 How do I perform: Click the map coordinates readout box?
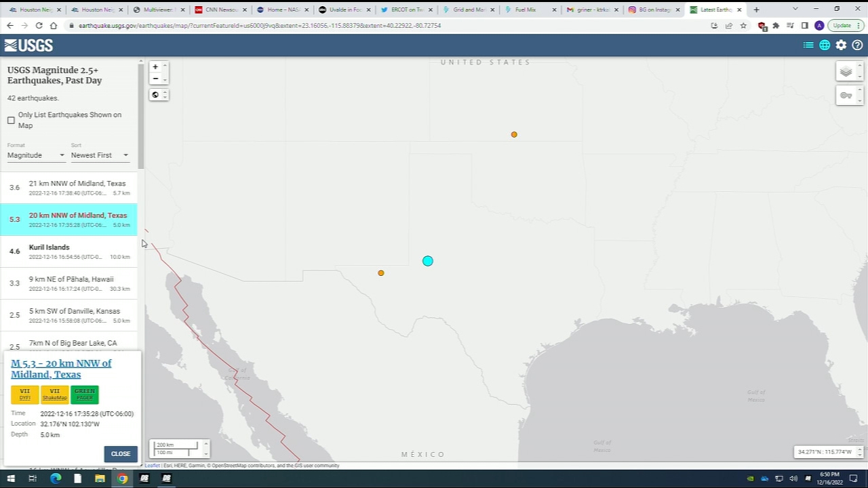825,451
